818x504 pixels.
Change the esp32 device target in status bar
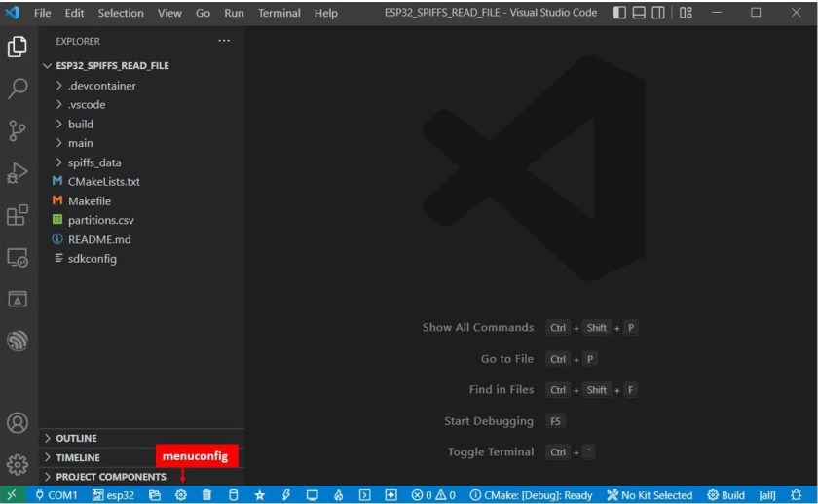(113, 495)
